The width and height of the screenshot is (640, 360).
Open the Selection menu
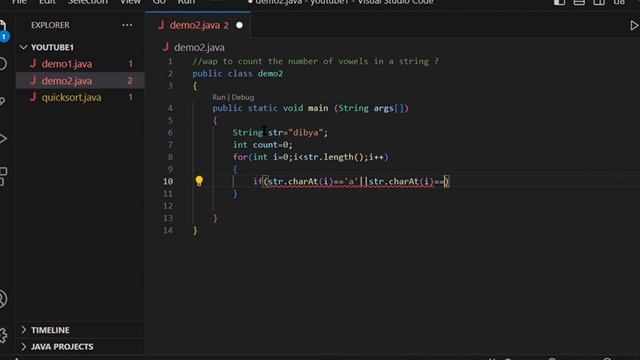[x=88, y=2]
